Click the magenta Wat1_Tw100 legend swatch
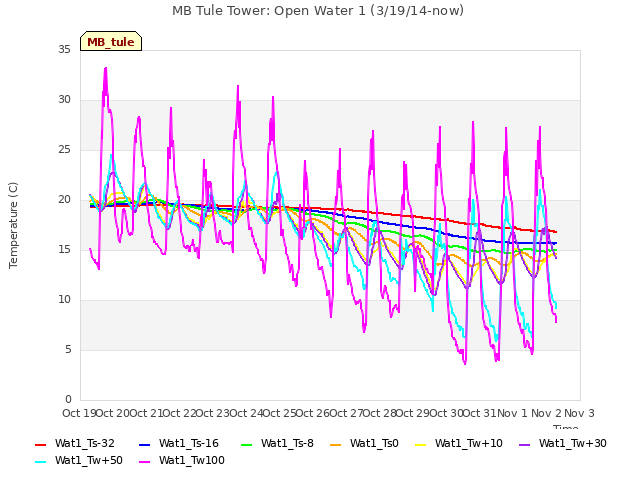This screenshot has width=640, height=480. click(x=144, y=462)
